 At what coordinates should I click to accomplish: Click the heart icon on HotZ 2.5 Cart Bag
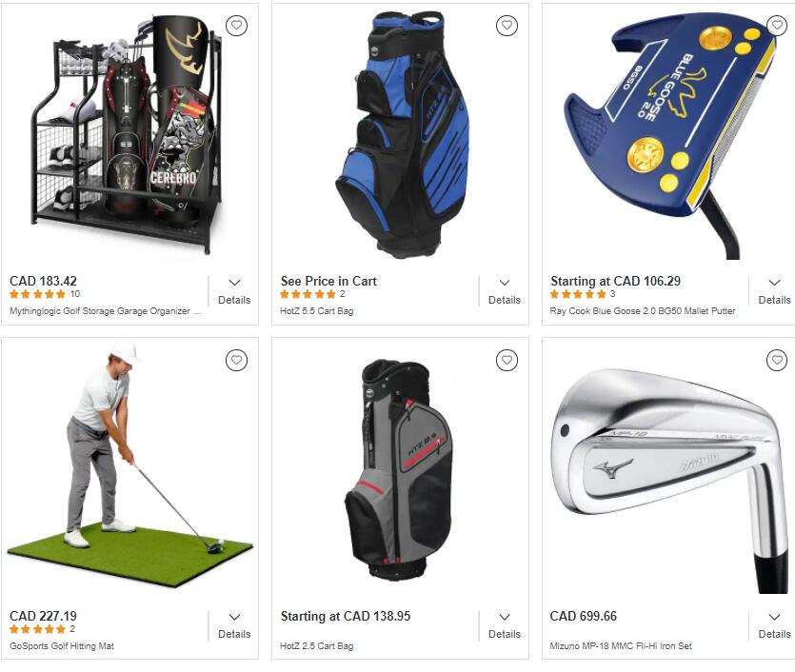[x=507, y=361]
